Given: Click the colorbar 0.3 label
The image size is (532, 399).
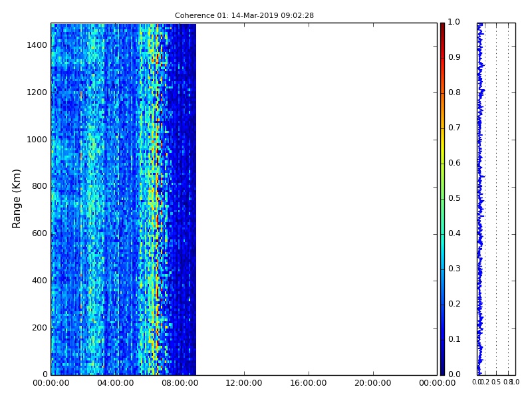Looking at the screenshot, I should click(x=454, y=269).
